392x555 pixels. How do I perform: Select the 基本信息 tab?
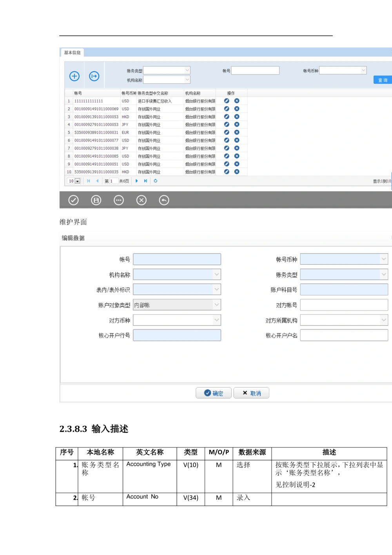(72, 53)
